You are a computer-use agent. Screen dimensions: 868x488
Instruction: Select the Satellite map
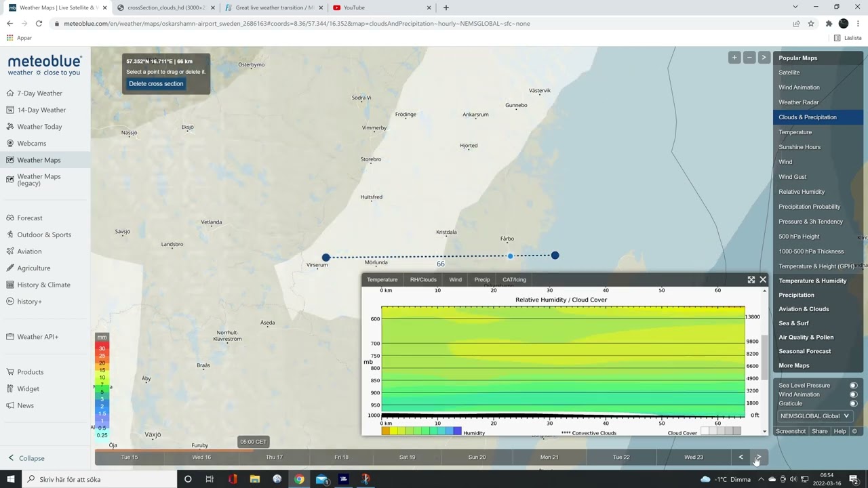818,73
